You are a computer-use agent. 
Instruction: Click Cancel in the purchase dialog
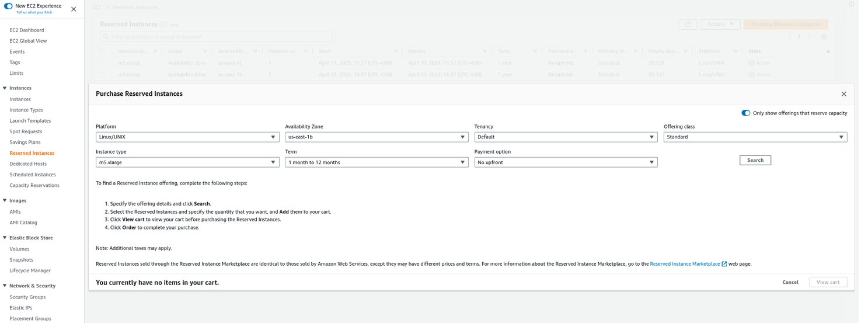pyautogui.click(x=790, y=282)
